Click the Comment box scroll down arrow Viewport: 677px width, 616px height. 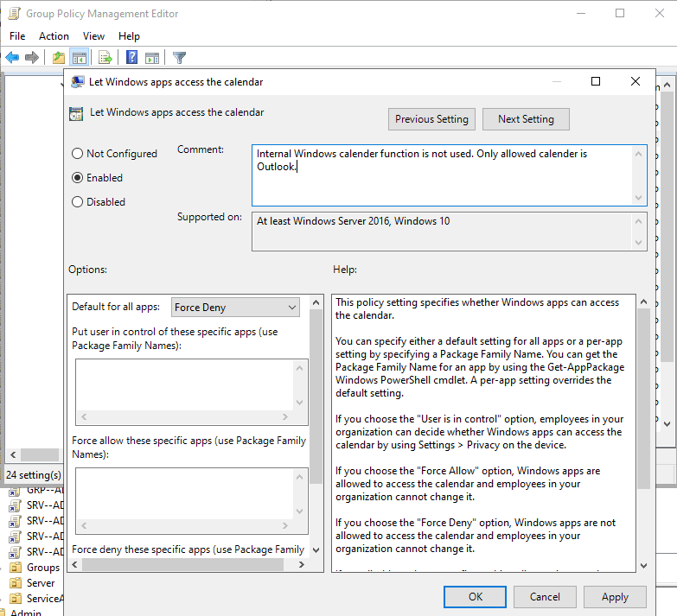pos(639,198)
